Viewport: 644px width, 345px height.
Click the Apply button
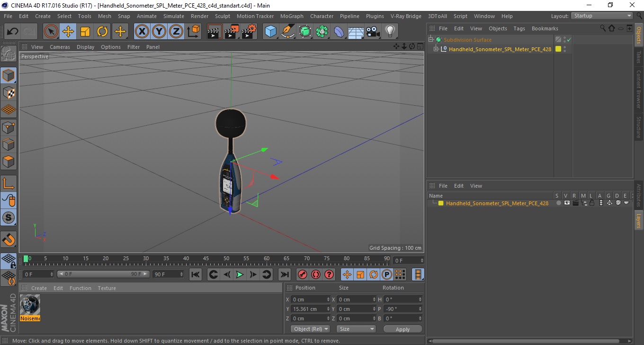tap(402, 329)
